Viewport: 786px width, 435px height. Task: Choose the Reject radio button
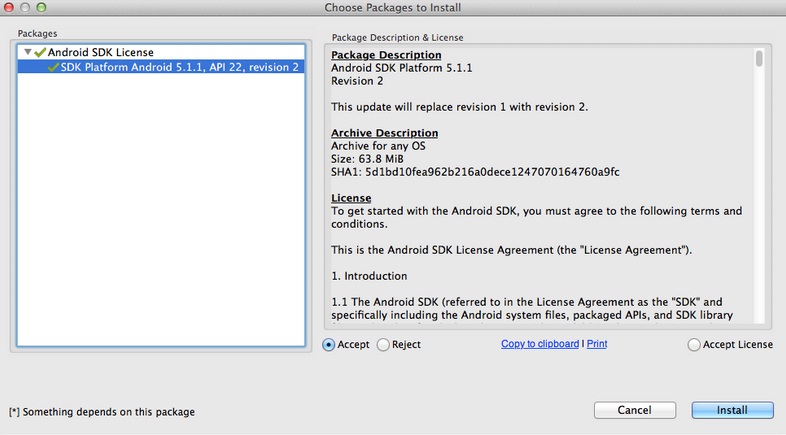[383, 345]
